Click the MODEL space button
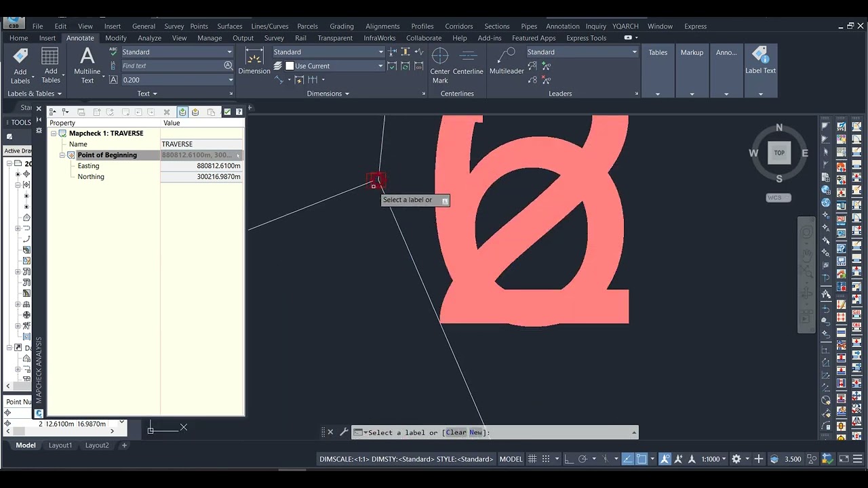Viewport: 868px width, 488px height. tap(511, 459)
